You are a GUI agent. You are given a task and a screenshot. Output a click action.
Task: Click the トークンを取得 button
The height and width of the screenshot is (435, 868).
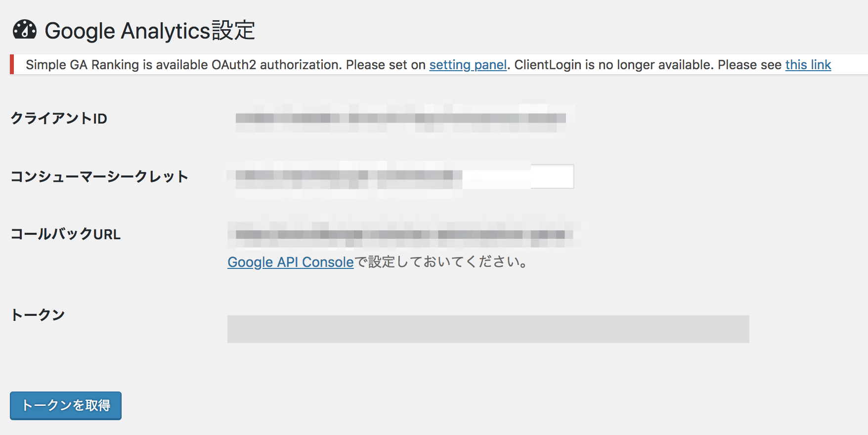pyautogui.click(x=66, y=406)
